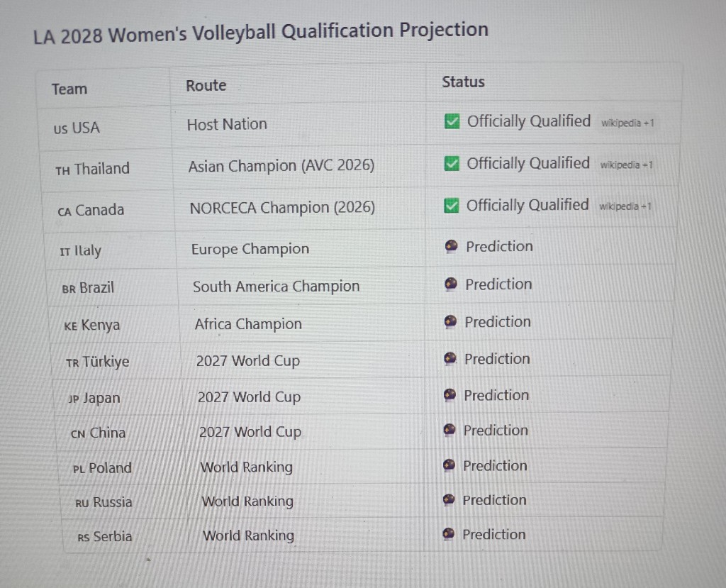Click the prediction icon in Poland row
Viewport: 726px width, 588px height.
449,465
